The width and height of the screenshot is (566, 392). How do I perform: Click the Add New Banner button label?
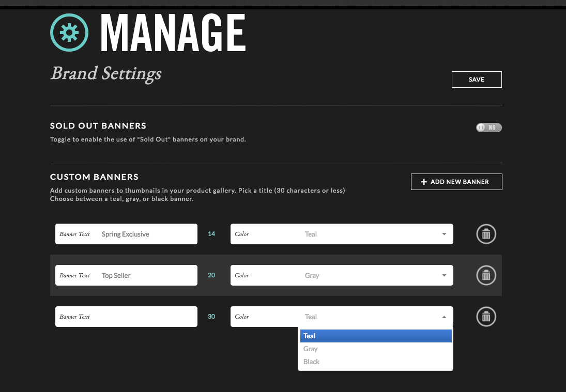(x=460, y=182)
